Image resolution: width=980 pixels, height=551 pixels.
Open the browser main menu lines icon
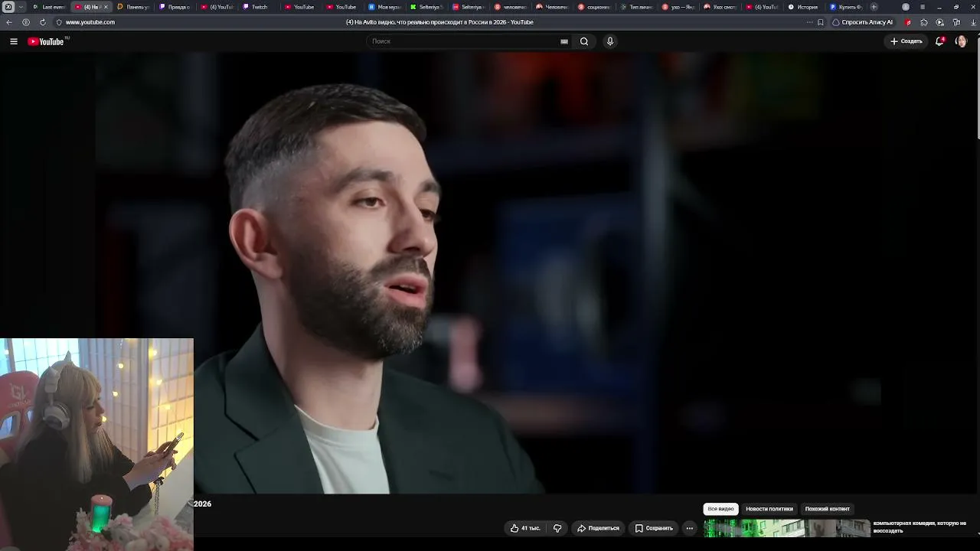point(923,7)
